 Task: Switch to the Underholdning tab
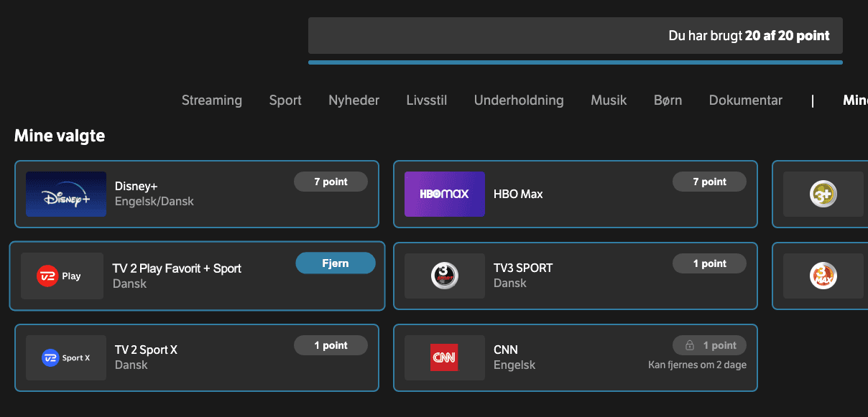tap(518, 100)
